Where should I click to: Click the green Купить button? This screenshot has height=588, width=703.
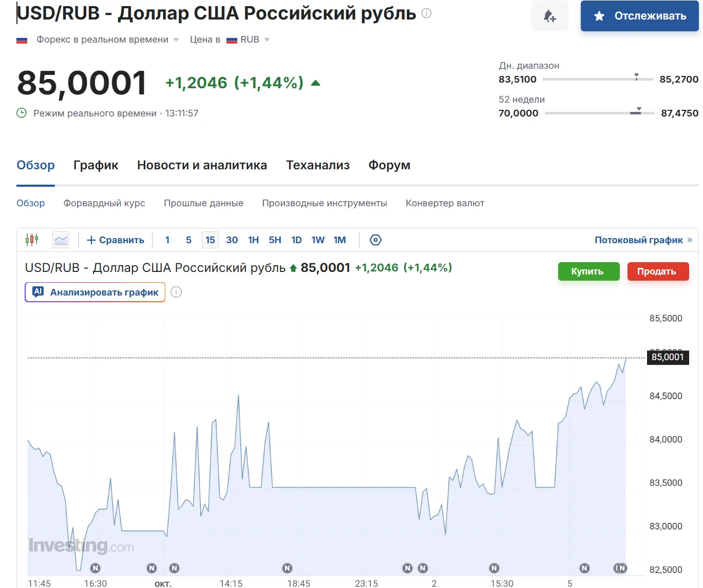coord(588,271)
